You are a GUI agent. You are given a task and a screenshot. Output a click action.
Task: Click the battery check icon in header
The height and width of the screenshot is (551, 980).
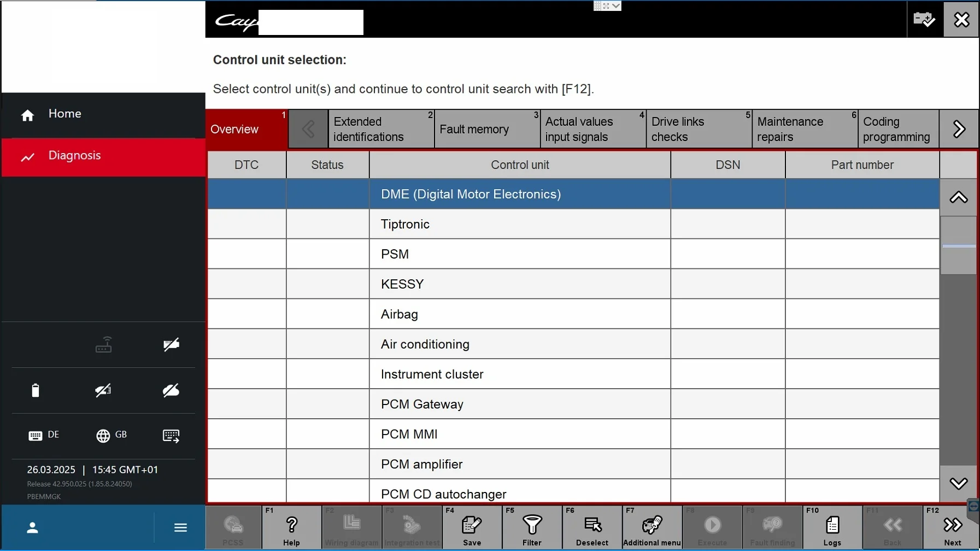[924, 20]
